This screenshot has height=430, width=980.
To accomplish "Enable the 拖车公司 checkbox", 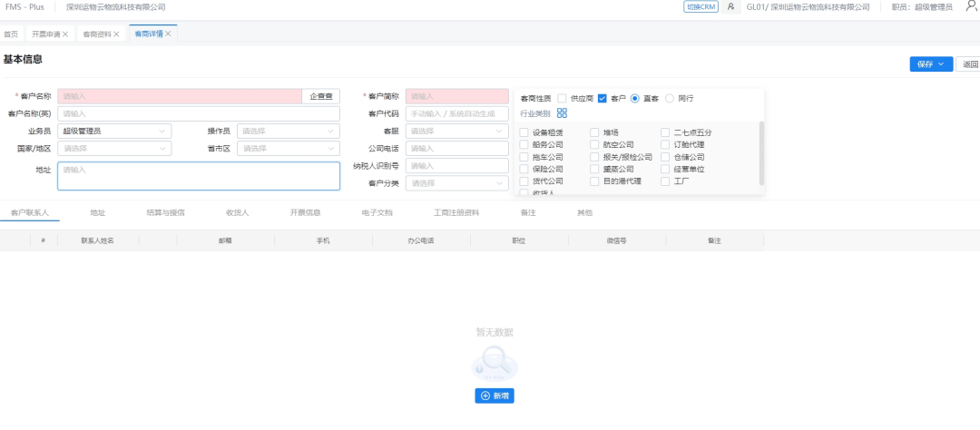I will tap(524, 157).
